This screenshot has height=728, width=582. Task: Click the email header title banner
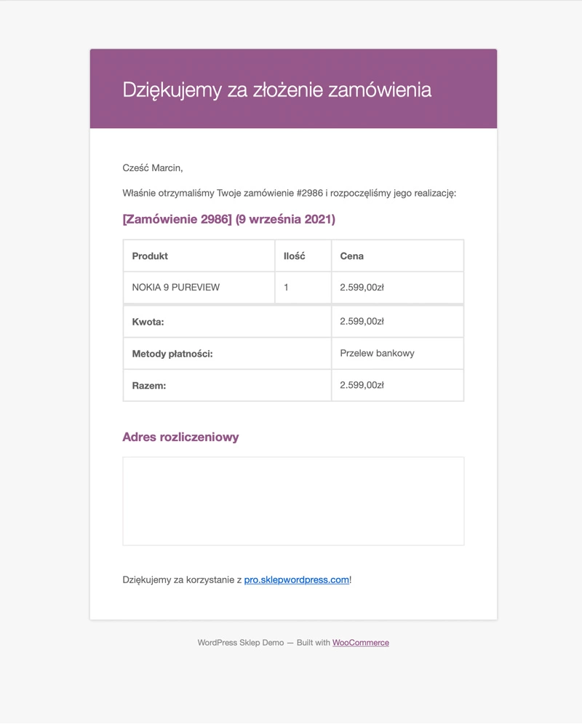(293, 89)
